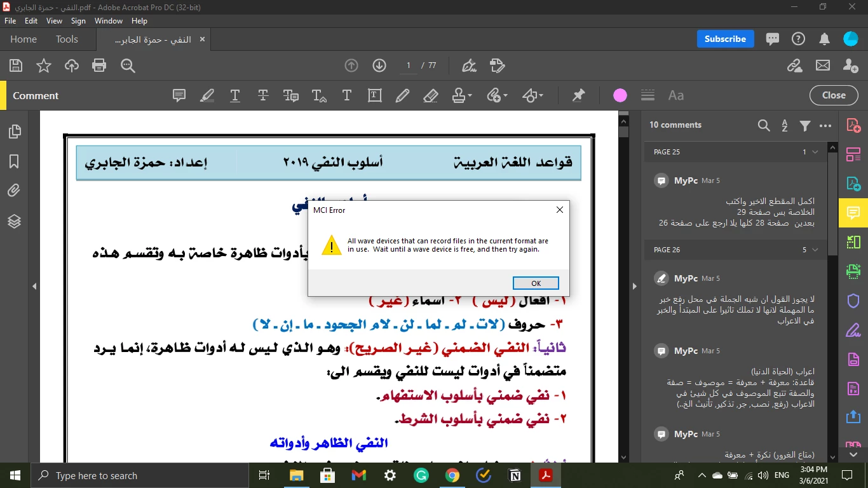868x488 pixels.
Task: Click the line thickness icon
Action: click(648, 95)
